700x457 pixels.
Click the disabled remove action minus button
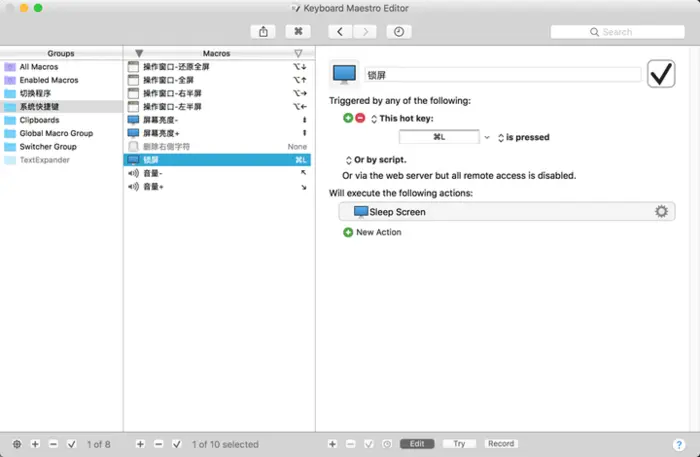pos(350,444)
